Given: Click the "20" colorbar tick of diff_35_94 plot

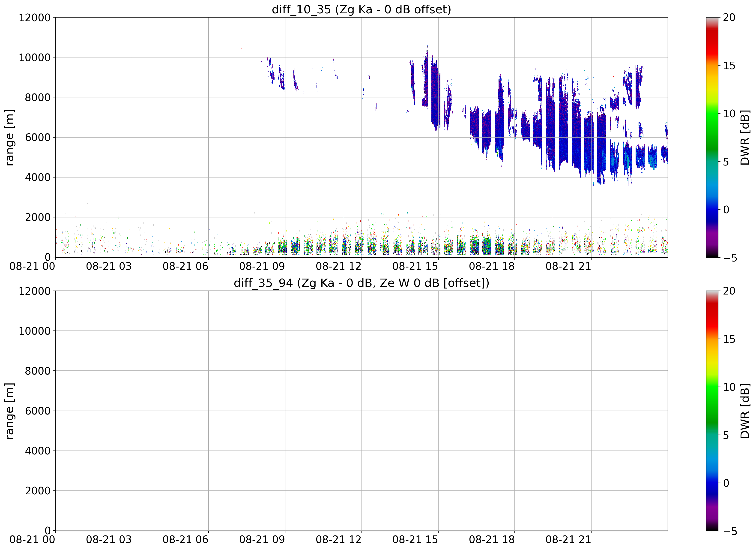Looking at the screenshot, I should (729, 291).
